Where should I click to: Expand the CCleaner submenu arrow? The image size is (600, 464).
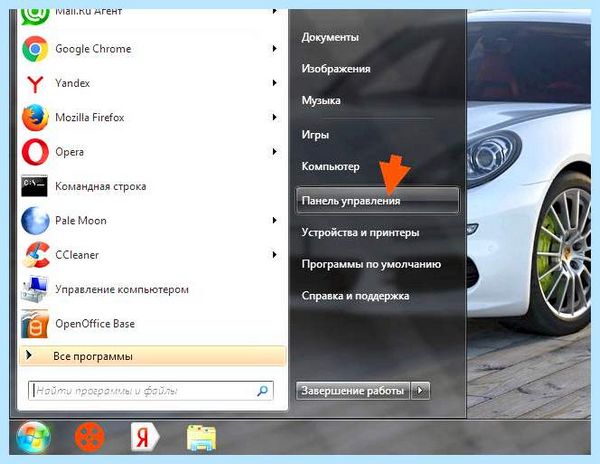pyautogui.click(x=274, y=255)
